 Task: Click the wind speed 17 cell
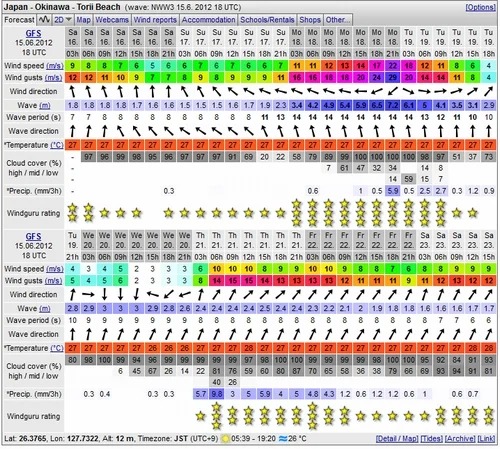(x=376, y=66)
